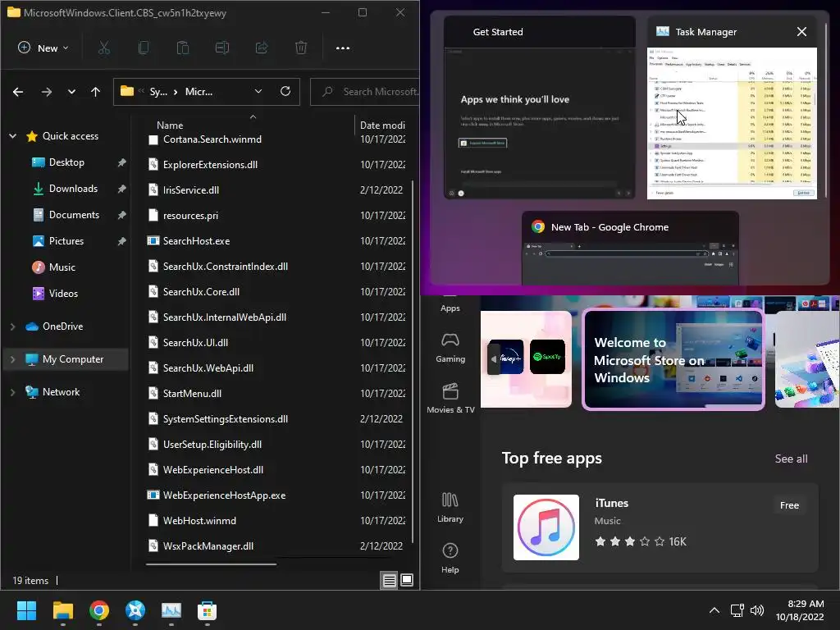840x630 pixels.
Task: Select New Tab - Google Chrome thumbnail
Action: click(x=631, y=248)
